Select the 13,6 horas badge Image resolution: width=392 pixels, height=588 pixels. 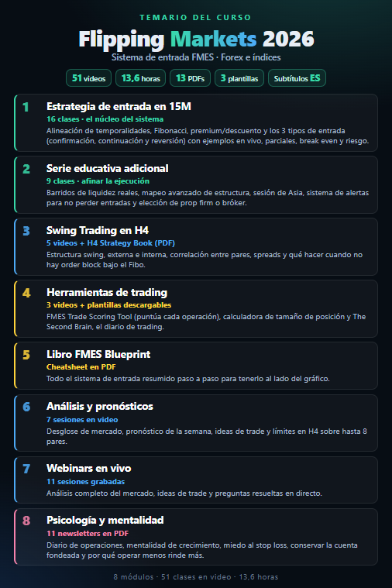click(x=141, y=78)
